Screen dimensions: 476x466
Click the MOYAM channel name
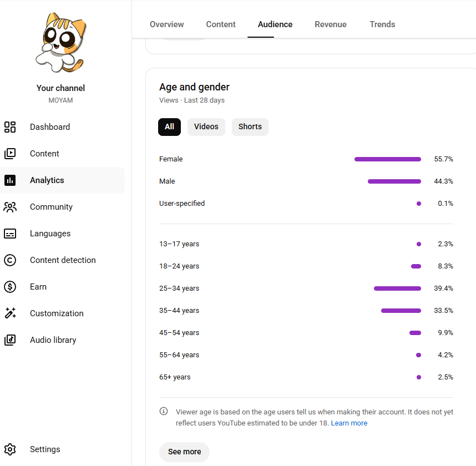[x=60, y=100]
